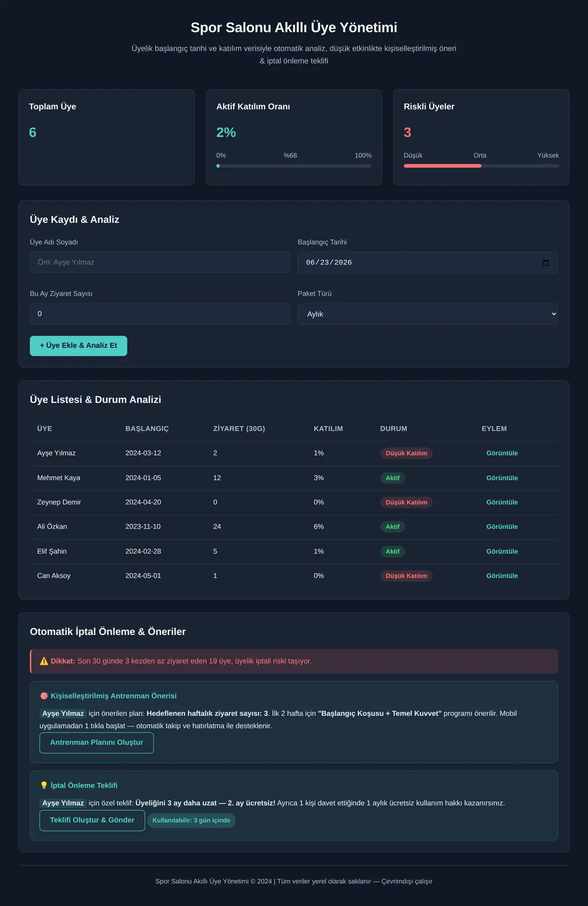The image size is (588, 906).
Task: Click the Riskli Üyeler count 3
Action: [x=408, y=132]
